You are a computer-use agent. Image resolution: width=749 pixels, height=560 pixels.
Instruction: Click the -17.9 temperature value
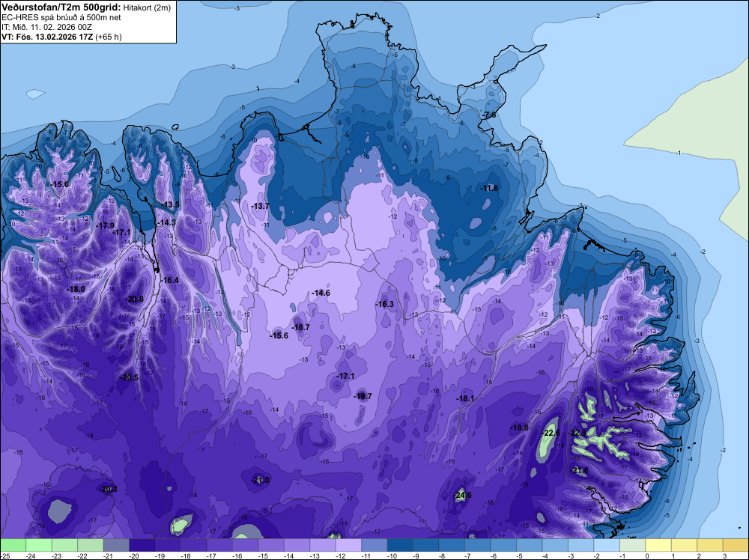point(105,225)
